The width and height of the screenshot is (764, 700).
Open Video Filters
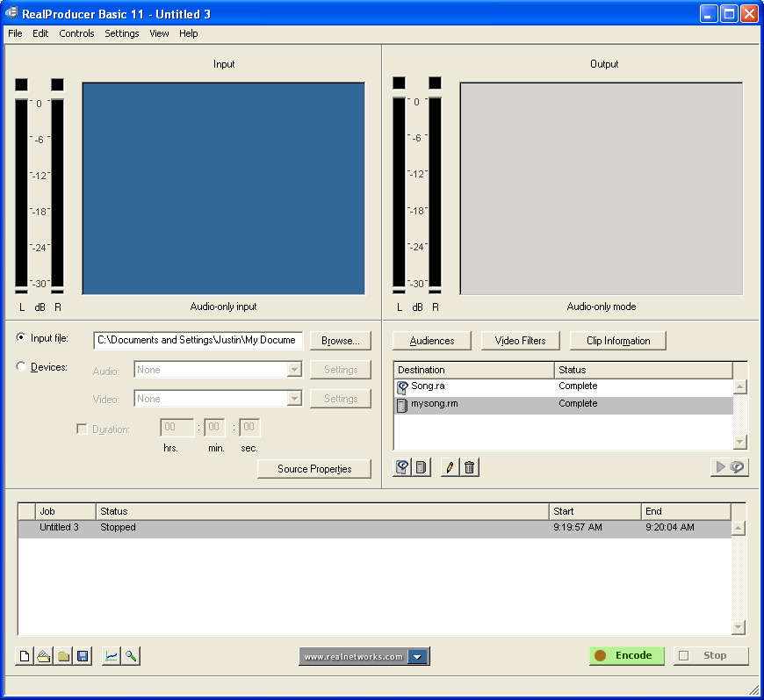[x=521, y=341]
